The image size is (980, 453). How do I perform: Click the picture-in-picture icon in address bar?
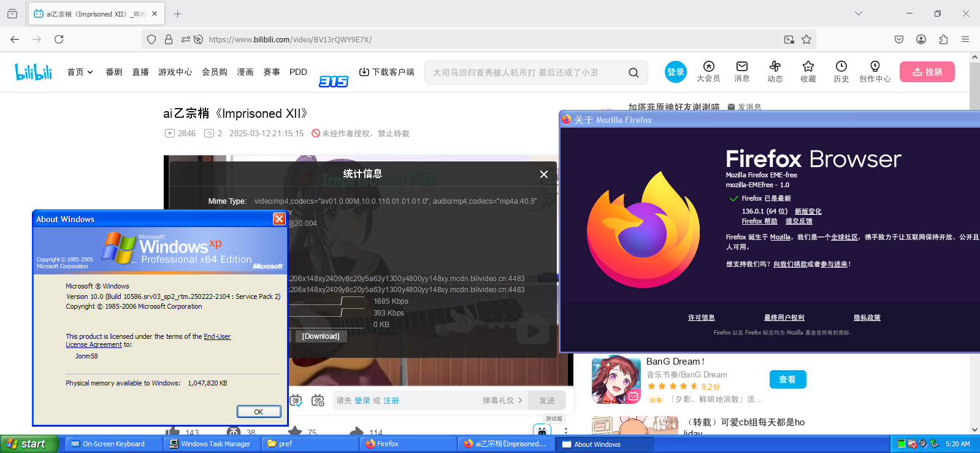(789, 39)
